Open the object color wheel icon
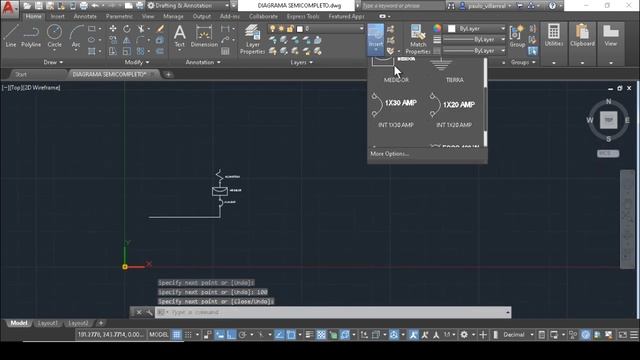640x360 pixels. (437, 28)
